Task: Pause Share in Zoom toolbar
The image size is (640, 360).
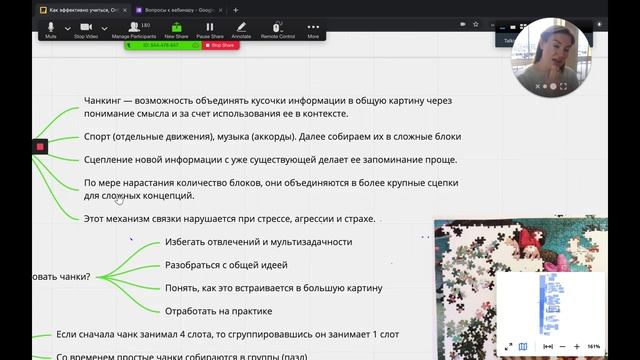Action: click(x=210, y=30)
